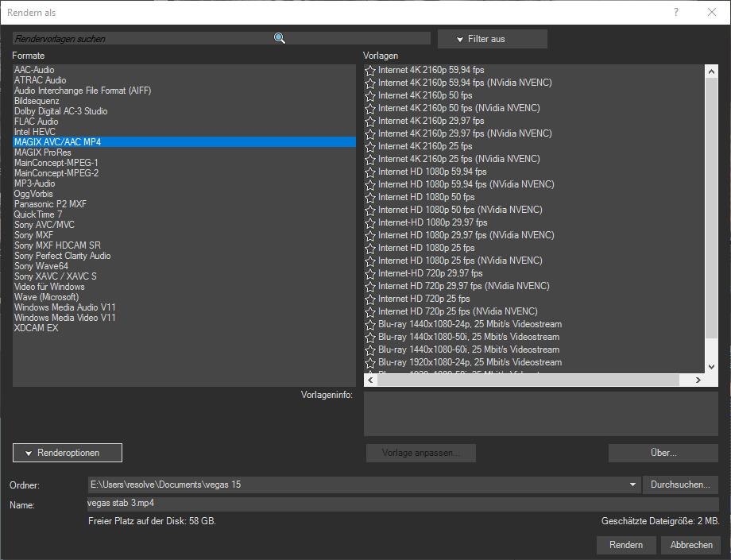Select the XDCAM EX format
The width and height of the screenshot is (731, 560).
(184, 328)
